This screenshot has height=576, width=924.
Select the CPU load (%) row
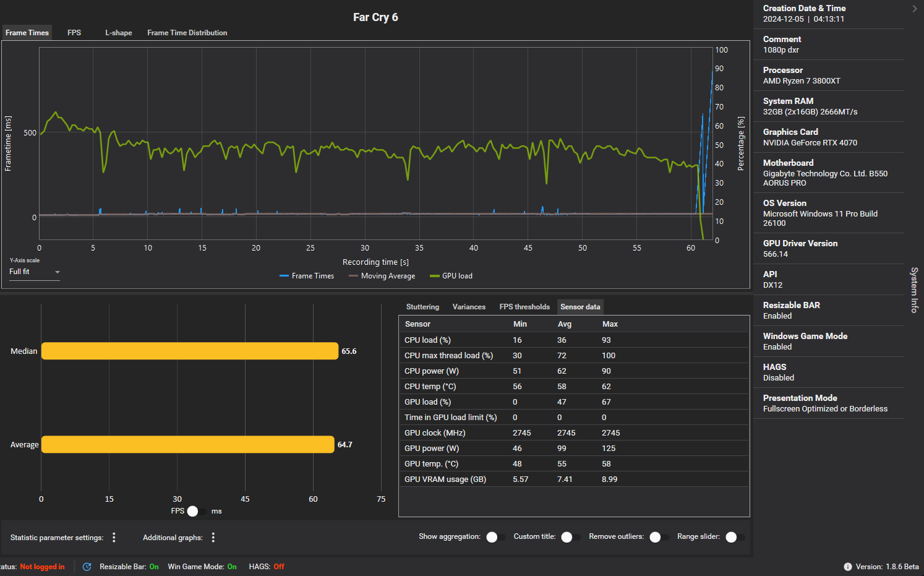tap(574, 340)
